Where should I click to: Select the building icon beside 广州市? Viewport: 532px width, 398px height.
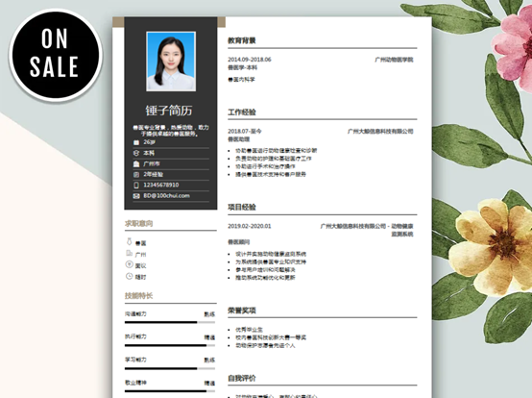point(136,163)
